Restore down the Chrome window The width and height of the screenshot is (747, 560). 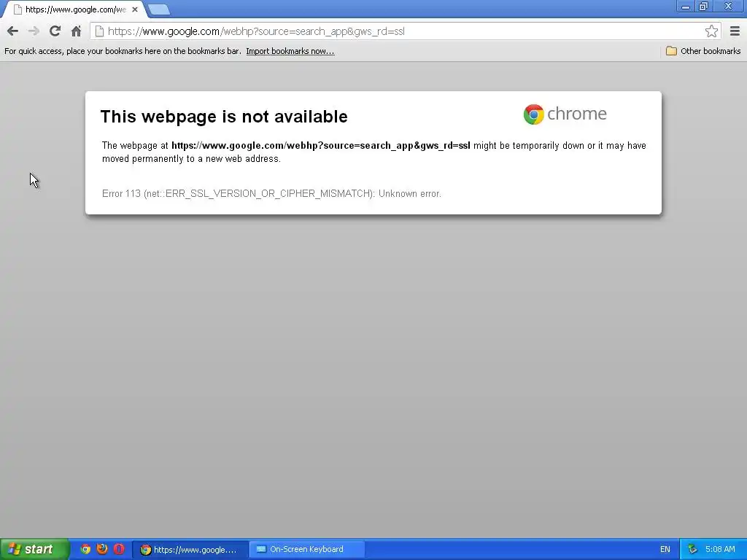pos(704,7)
